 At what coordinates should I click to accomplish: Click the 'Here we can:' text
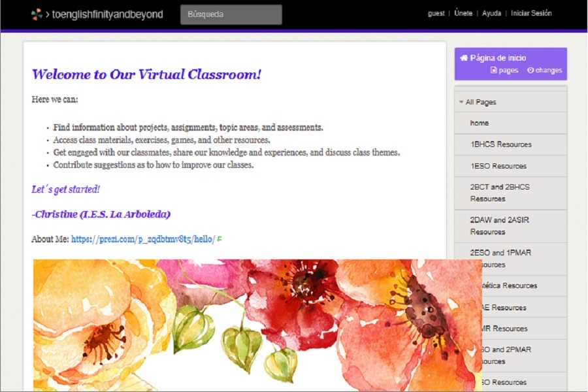tap(55, 99)
